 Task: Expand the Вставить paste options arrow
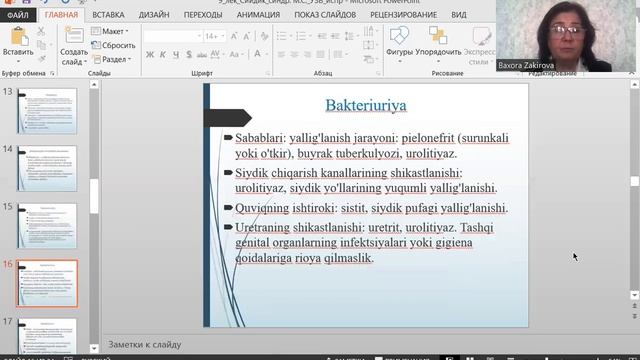pyautogui.click(x=18, y=62)
